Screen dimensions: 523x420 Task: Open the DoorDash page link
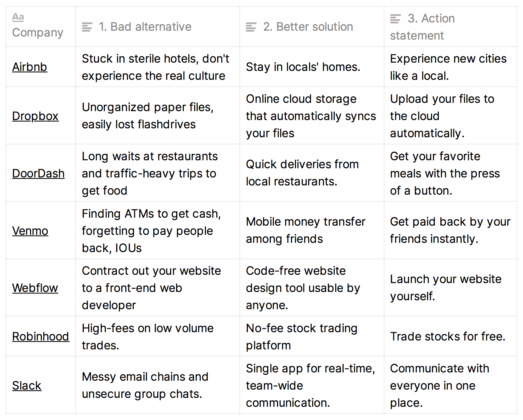[38, 173]
